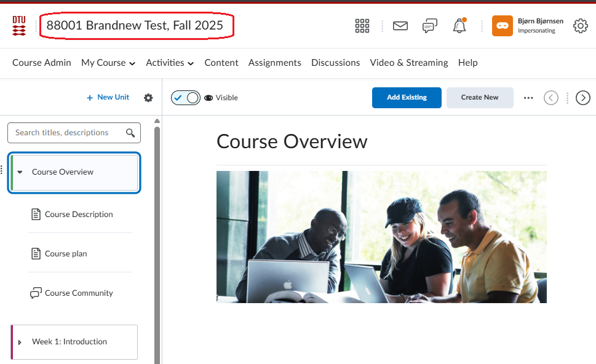Click the DTU logo home icon

[x=19, y=26]
